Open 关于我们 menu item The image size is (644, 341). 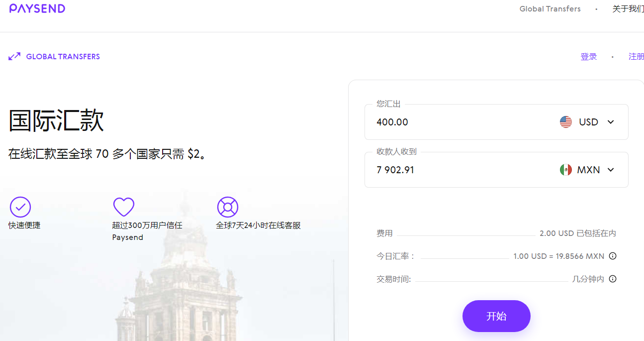pos(628,9)
